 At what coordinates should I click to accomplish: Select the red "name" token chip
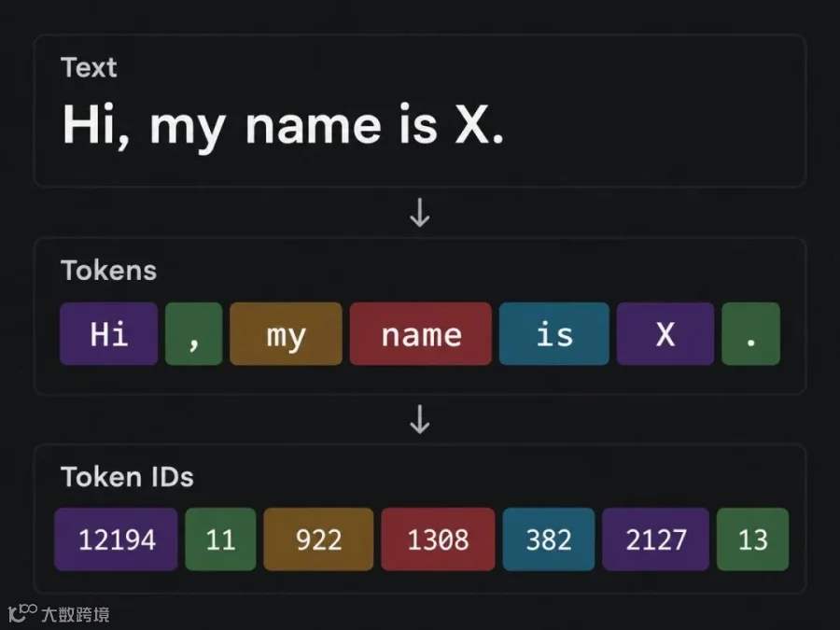[421, 334]
